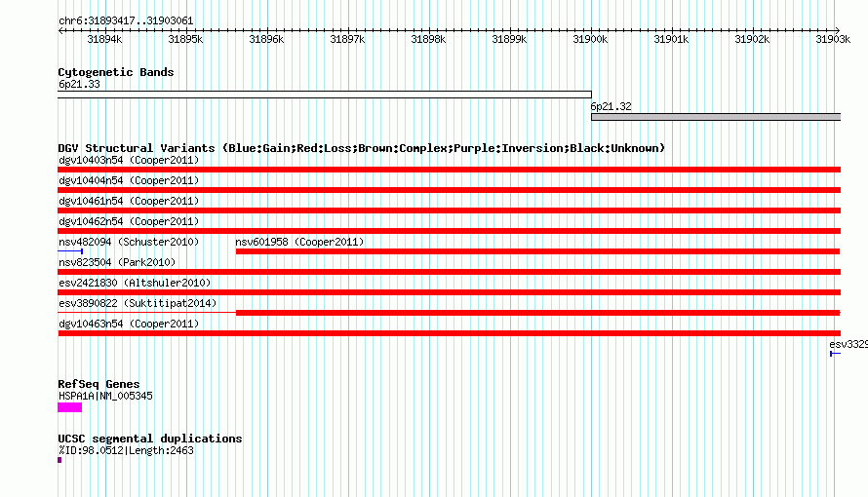This screenshot has height=497, width=868.
Task: Select %ID:98.0512|Length:2463 label
Action: [126, 450]
